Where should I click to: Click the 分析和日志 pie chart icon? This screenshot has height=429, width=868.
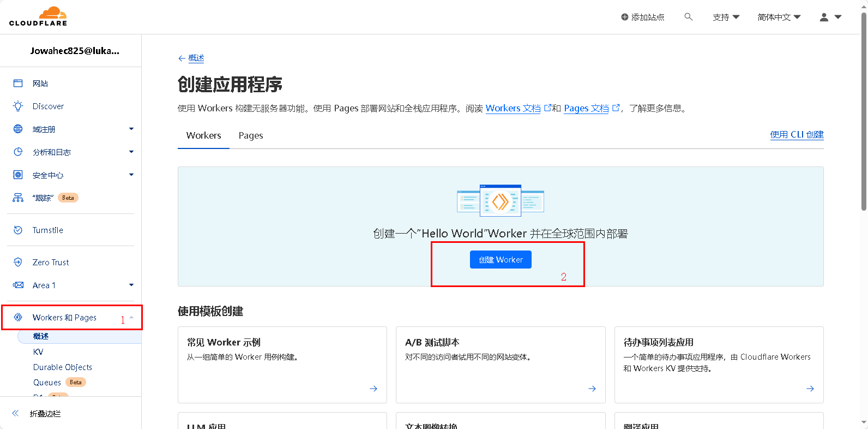point(18,152)
